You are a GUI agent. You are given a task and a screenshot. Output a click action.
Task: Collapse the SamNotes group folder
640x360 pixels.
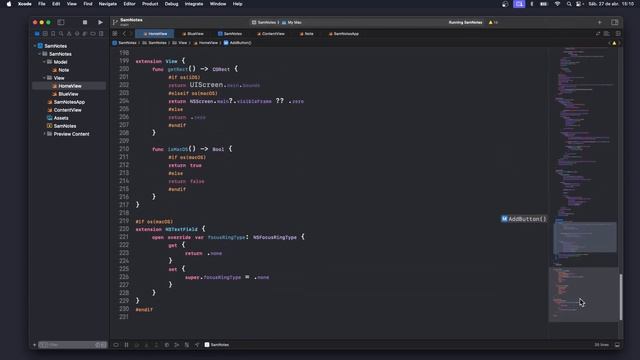point(40,54)
